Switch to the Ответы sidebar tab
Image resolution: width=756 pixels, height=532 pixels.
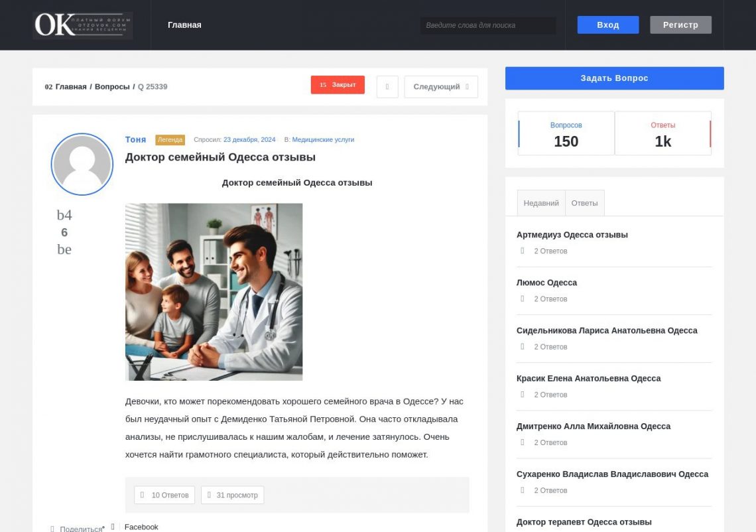click(584, 203)
